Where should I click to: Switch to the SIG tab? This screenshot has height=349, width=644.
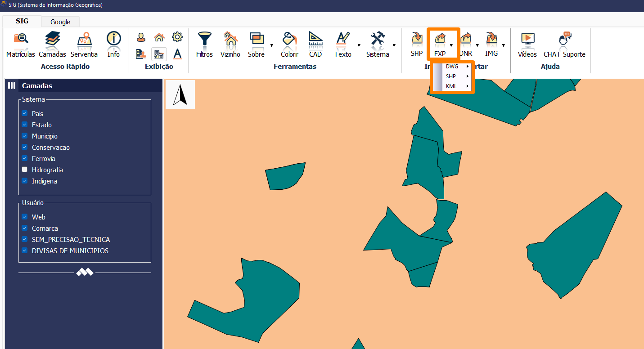point(22,21)
